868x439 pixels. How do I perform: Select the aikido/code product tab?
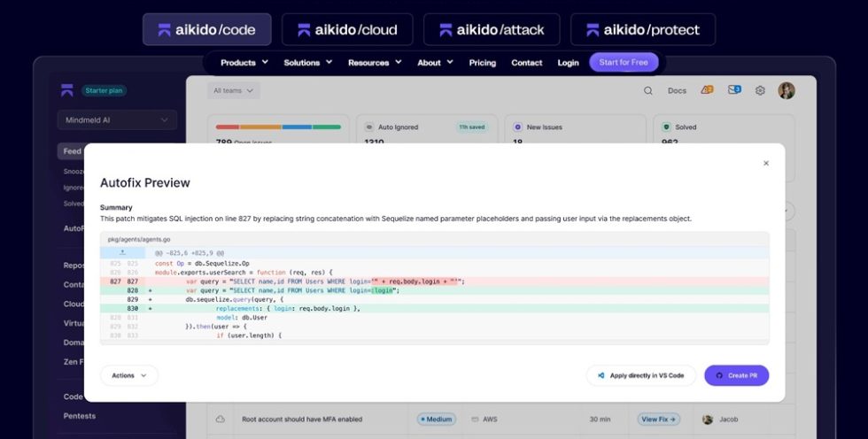(x=207, y=29)
